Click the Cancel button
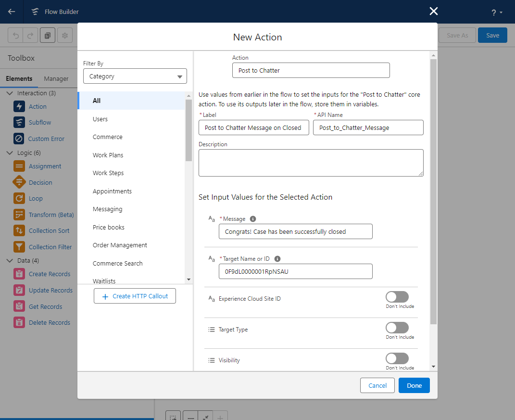 (x=377, y=385)
